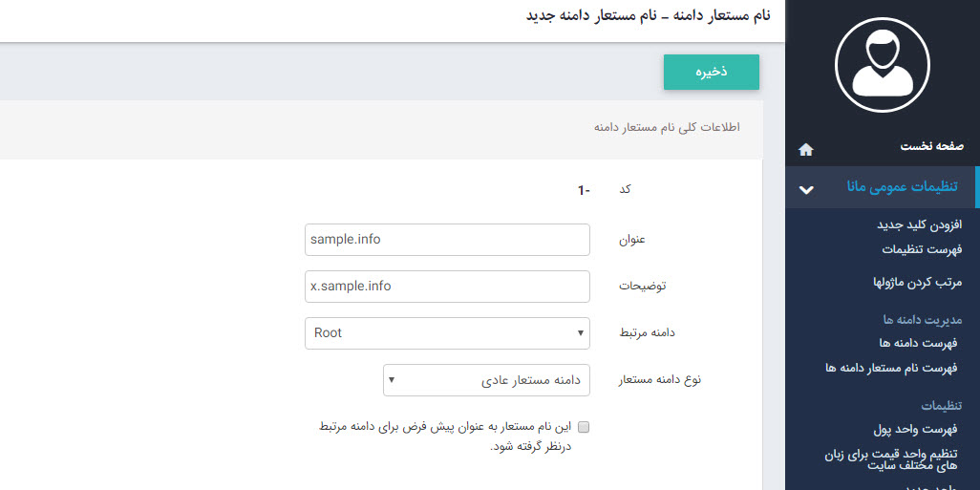Open the نوع دامنه مستعار dropdown
Screen dimensions: 980x490
[x=486, y=380]
